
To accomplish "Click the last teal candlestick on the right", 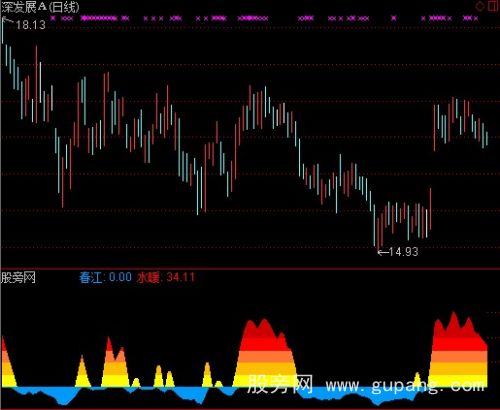I will click(487, 139).
